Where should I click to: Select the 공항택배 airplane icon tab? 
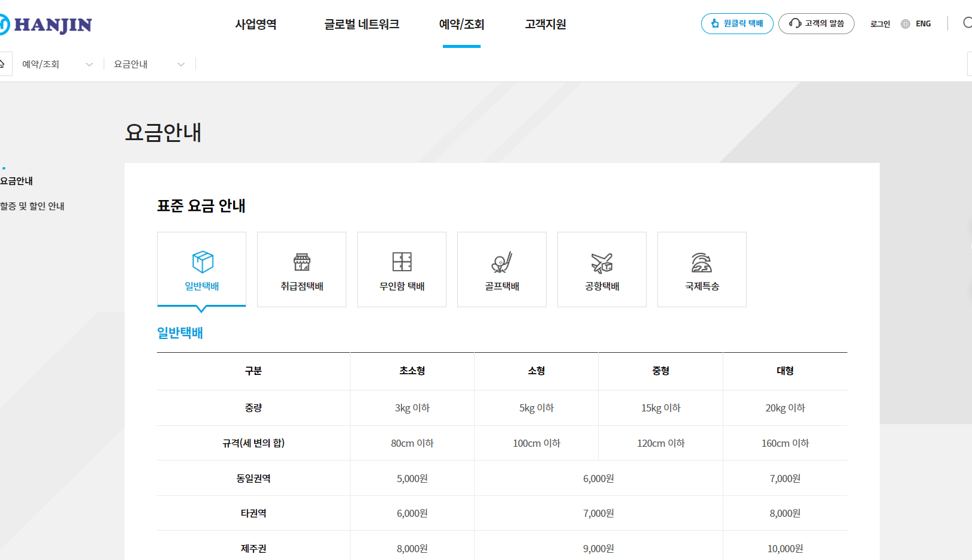602,270
